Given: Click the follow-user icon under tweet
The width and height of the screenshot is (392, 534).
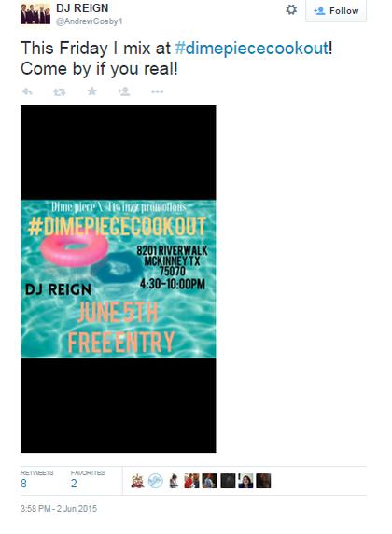Looking at the screenshot, I should 124,91.
